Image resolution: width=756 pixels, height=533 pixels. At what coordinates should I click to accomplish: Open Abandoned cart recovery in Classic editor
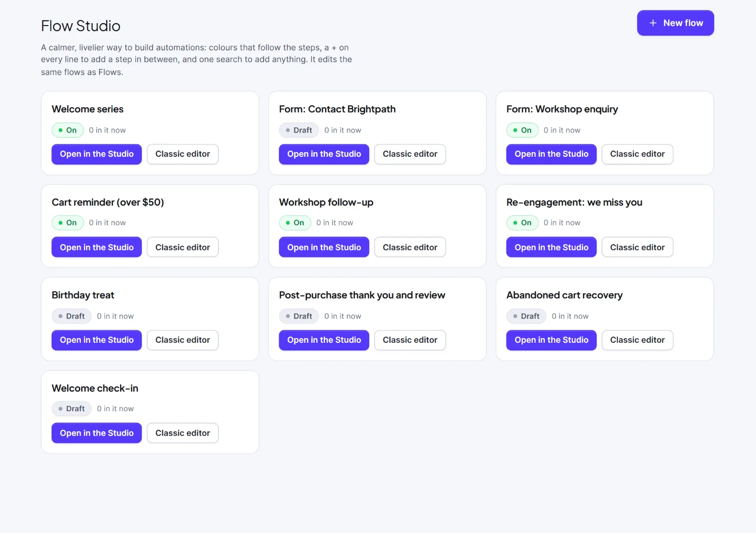click(x=637, y=340)
